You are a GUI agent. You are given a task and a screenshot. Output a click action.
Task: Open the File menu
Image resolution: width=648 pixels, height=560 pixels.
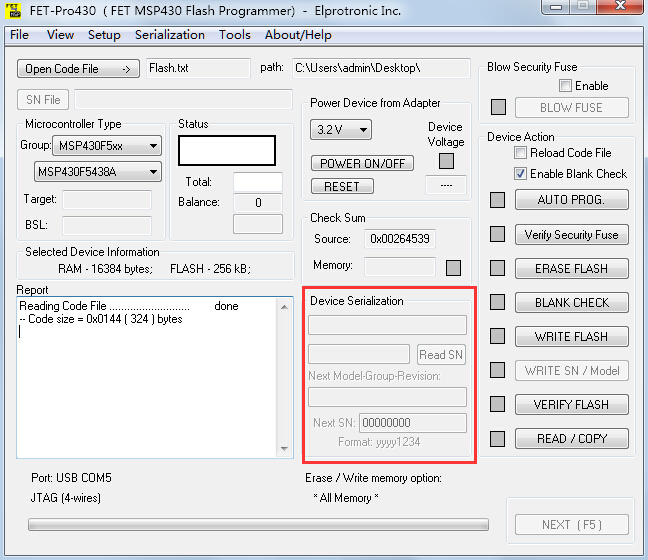tap(19, 35)
